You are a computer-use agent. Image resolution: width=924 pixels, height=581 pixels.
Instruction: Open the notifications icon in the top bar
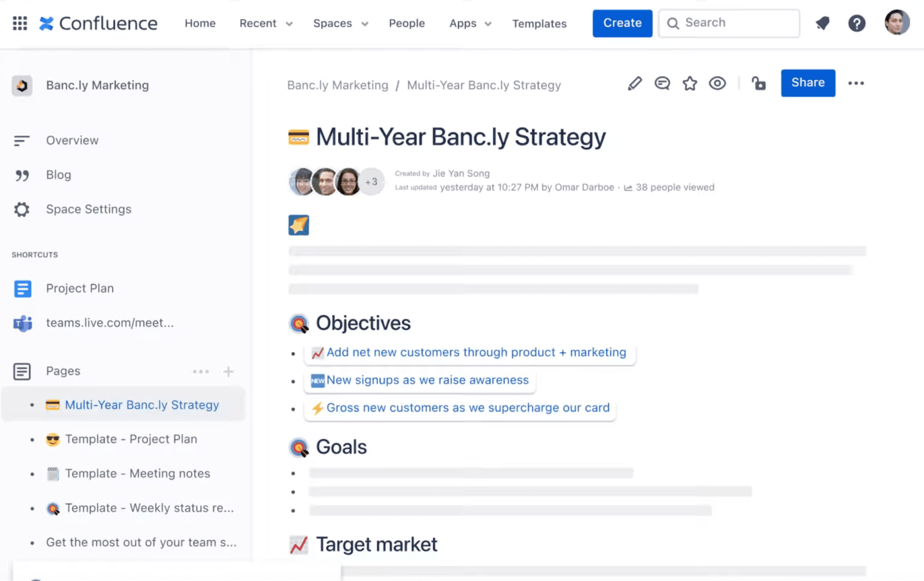[x=822, y=23]
